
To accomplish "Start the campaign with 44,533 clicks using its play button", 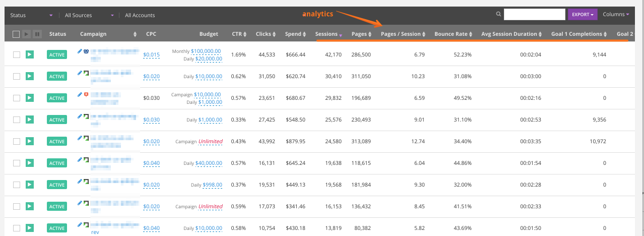I will tap(30, 54).
